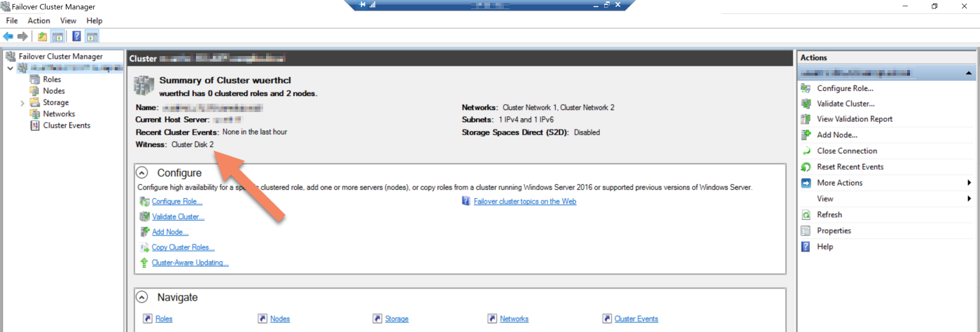Image resolution: width=980 pixels, height=332 pixels.
Task: Expand the Storage tree node
Action: [x=24, y=103]
